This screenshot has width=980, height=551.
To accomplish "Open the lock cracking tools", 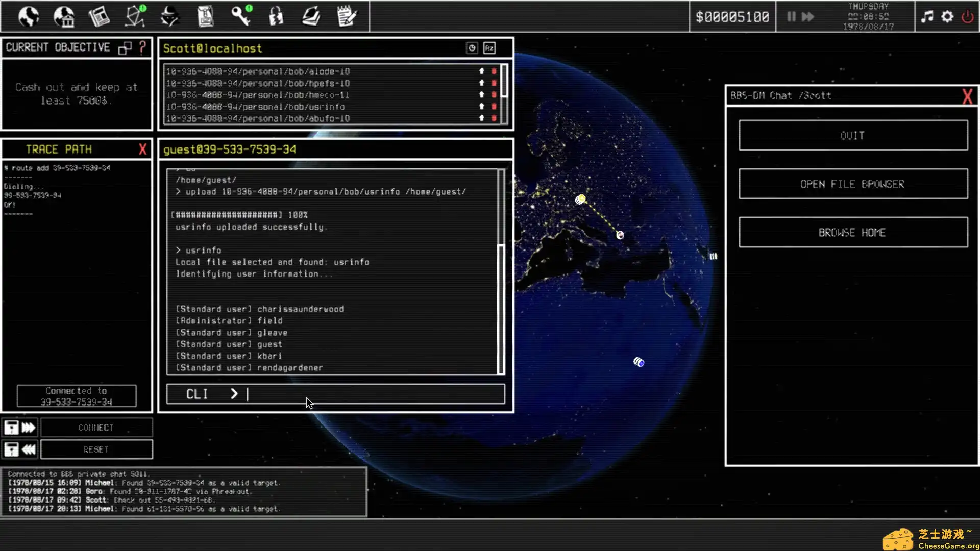I will (276, 16).
